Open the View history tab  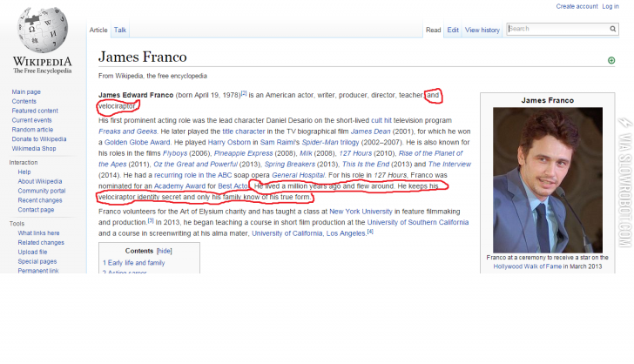[x=482, y=30]
